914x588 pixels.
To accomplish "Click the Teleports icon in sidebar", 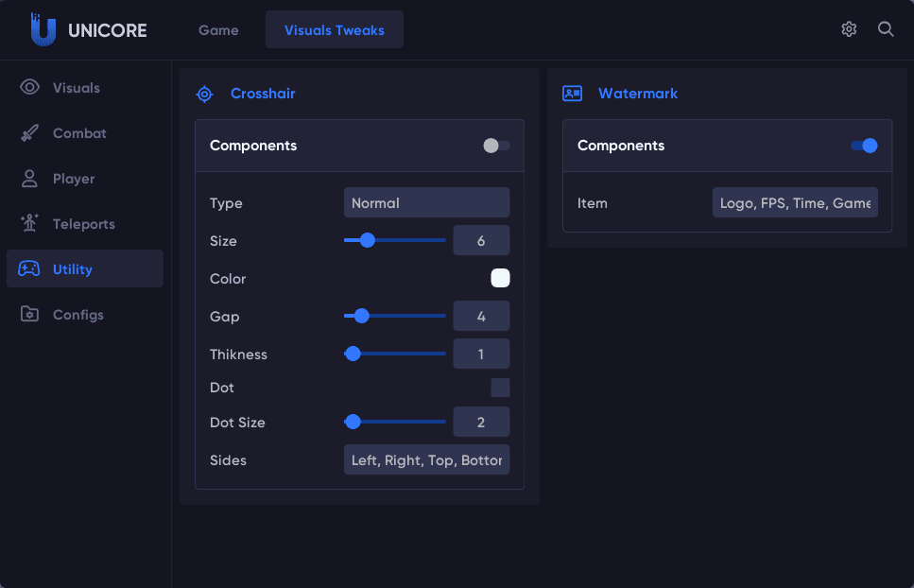I will (30, 224).
